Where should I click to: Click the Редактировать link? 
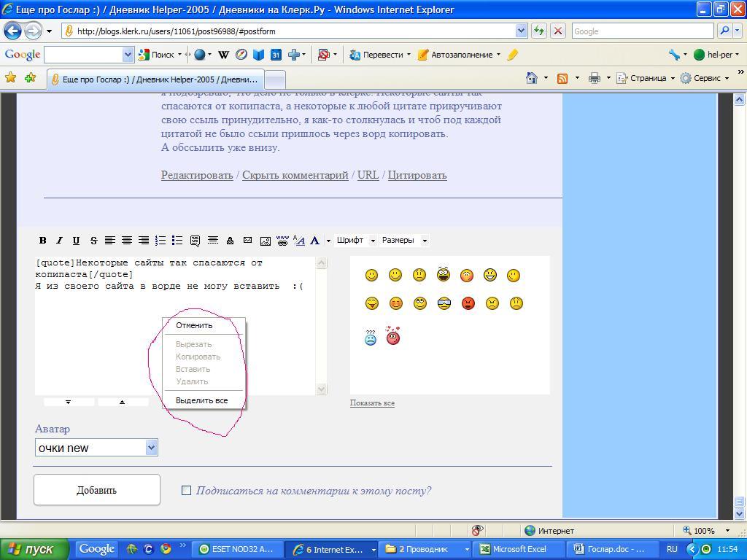pyautogui.click(x=197, y=175)
